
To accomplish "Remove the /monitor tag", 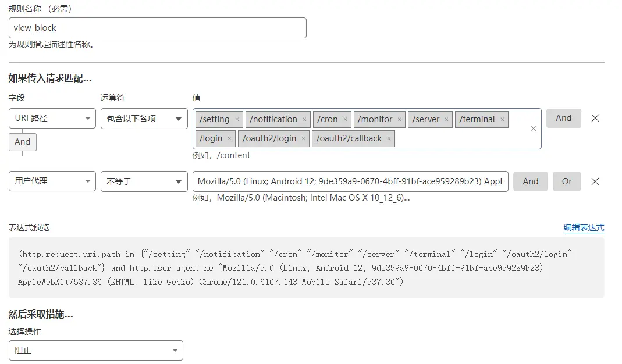I will [400, 119].
